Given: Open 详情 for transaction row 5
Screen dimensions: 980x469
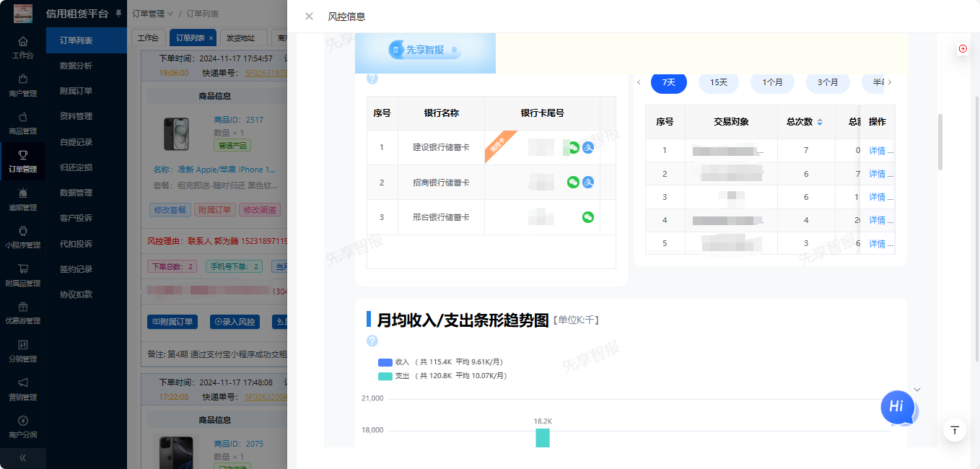Looking at the screenshot, I should pyautogui.click(x=877, y=244).
